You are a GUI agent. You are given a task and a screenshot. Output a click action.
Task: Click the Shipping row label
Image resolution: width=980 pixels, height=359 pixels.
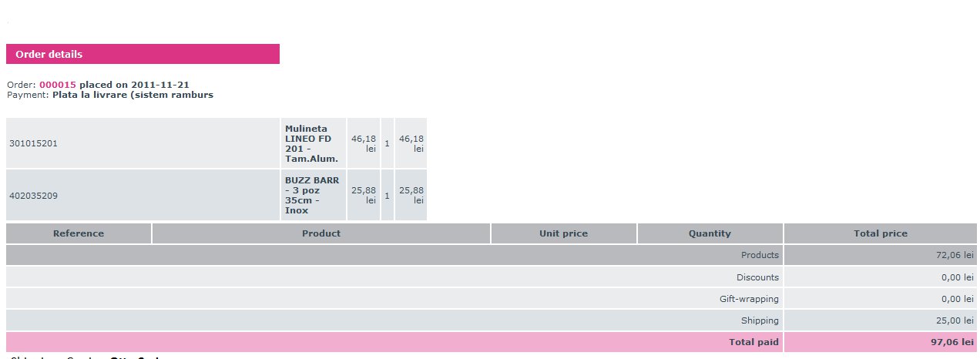pyautogui.click(x=760, y=320)
